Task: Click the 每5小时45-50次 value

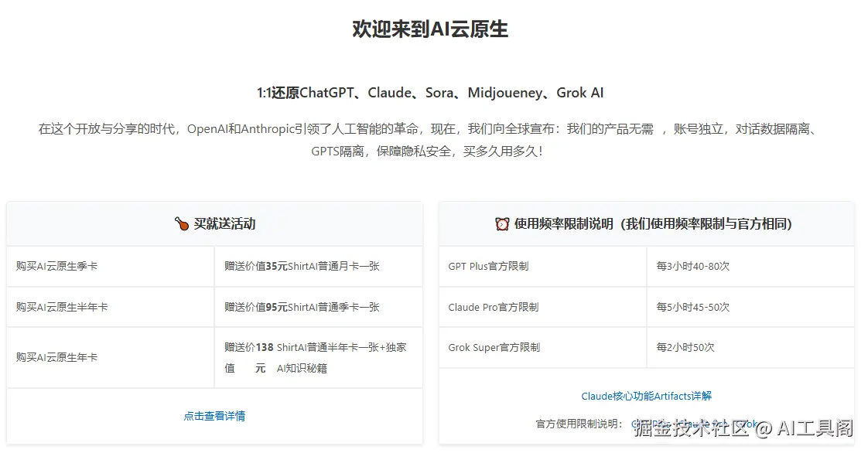Action: [x=692, y=307]
